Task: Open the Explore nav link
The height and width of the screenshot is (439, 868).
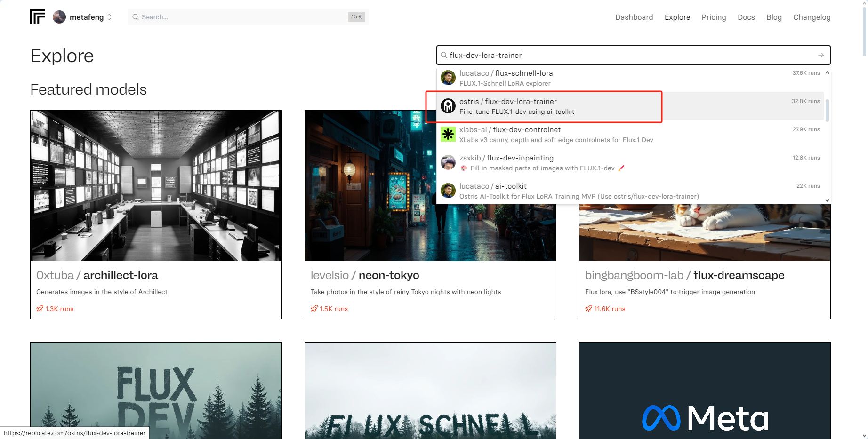Action: pyautogui.click(x=677, y=17)
